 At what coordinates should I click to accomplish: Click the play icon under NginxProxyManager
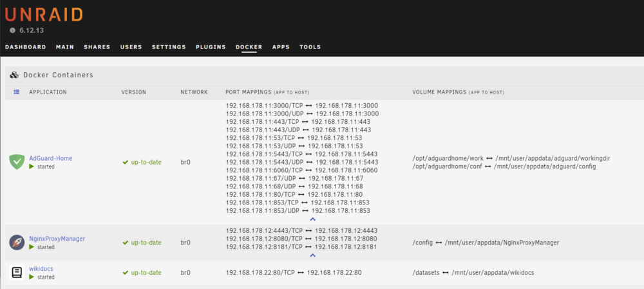click(32, 247)
